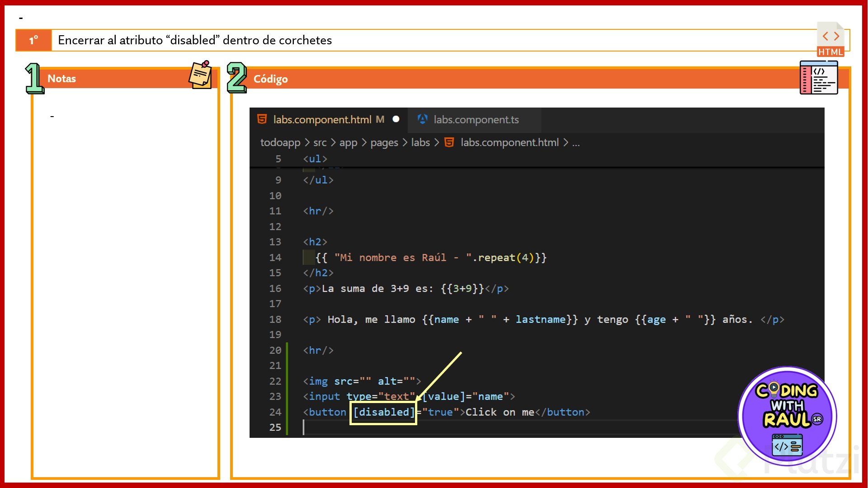The image size is (868, 488).
Task: Place cursor on empty line 25
Action: (x=407, y=427)
